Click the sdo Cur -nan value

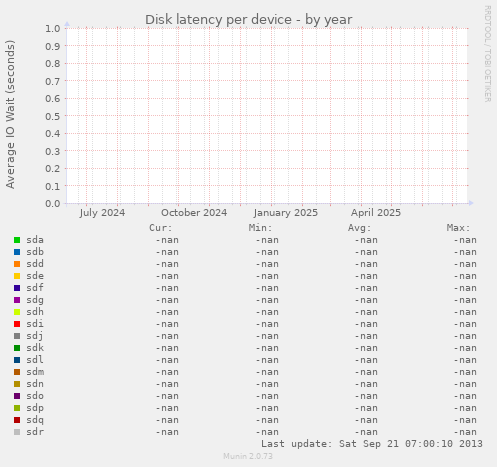[167, 396]
